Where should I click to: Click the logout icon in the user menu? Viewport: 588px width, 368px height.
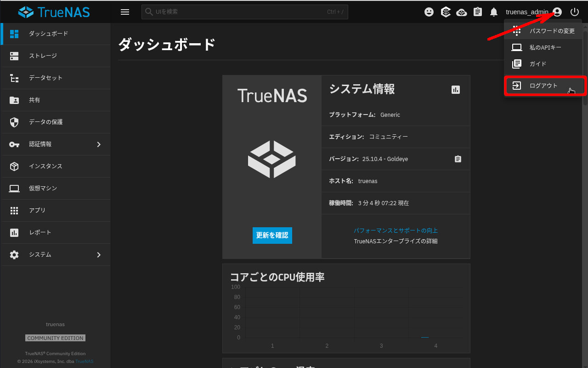[517, 86]
